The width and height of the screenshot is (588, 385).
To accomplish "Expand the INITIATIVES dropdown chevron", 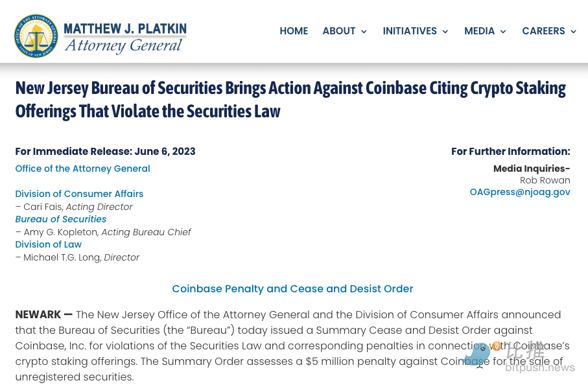I will tap(445, 32).
